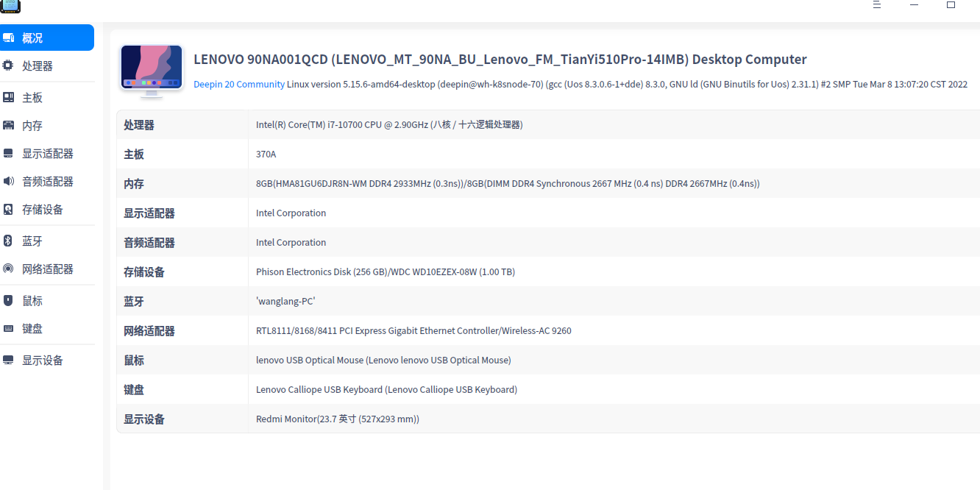Click the LENOVO 90NA001QCD computer title
This screenshot has width=980, height=490.
500,60
